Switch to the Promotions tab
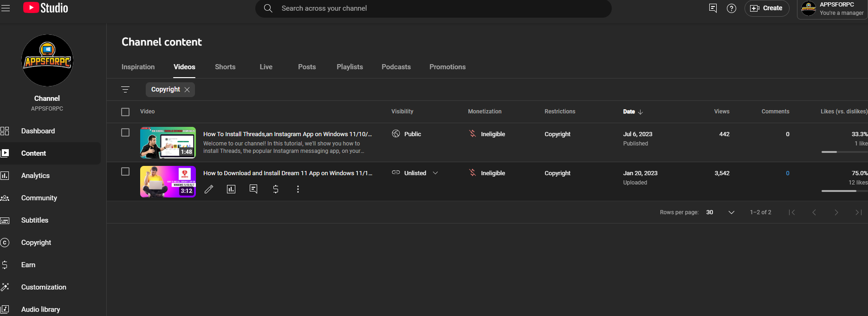The image size is (868, 316). [x=447, y=67]
